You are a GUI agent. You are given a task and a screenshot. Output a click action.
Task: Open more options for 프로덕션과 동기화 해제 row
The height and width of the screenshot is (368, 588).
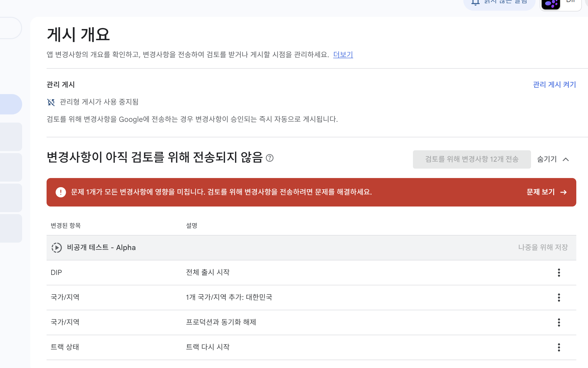click(x=559, y=322)
